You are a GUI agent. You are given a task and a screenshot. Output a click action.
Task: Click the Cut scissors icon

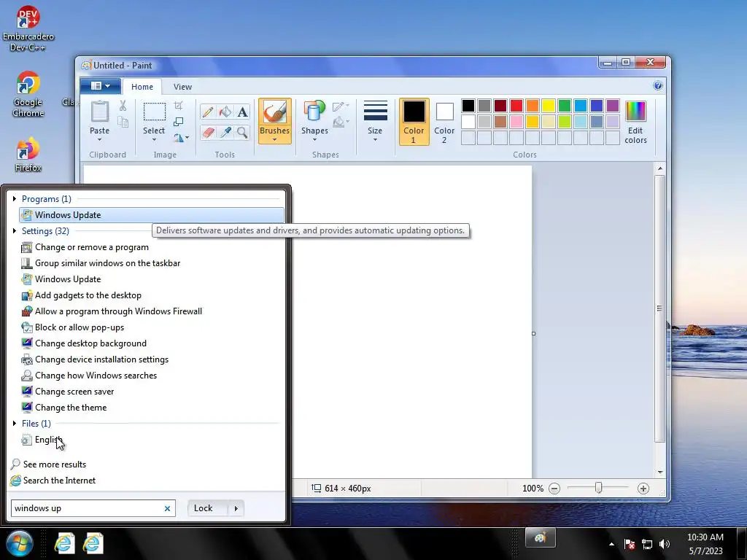click(123, 106)
